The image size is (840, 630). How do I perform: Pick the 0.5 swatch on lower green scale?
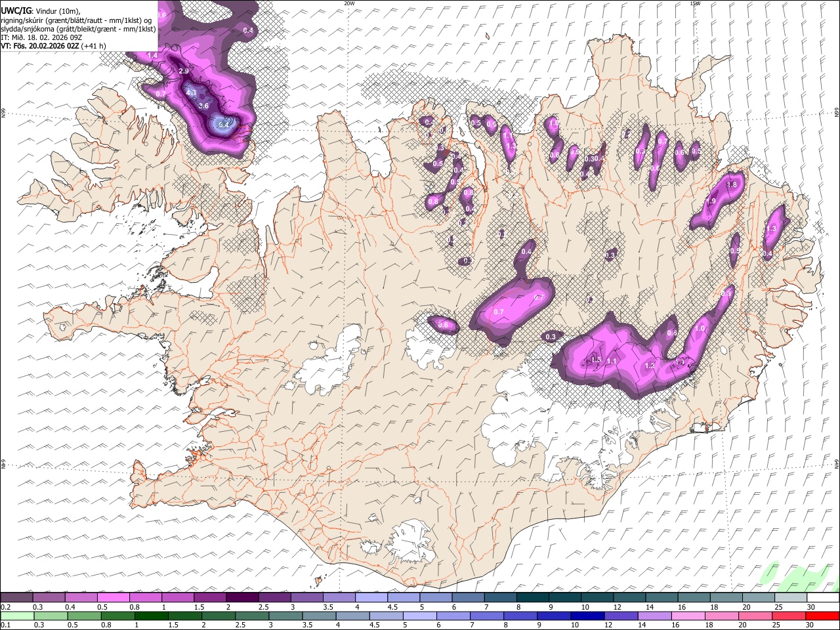click(84, 616)
